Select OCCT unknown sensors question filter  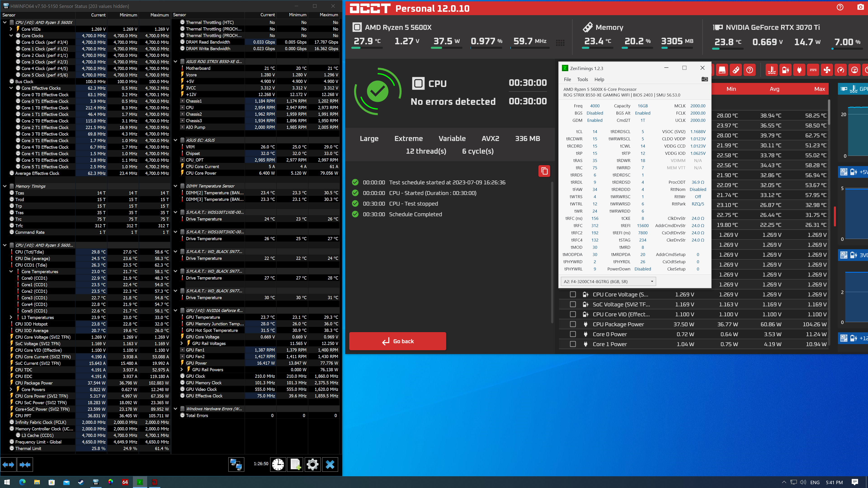750,70
